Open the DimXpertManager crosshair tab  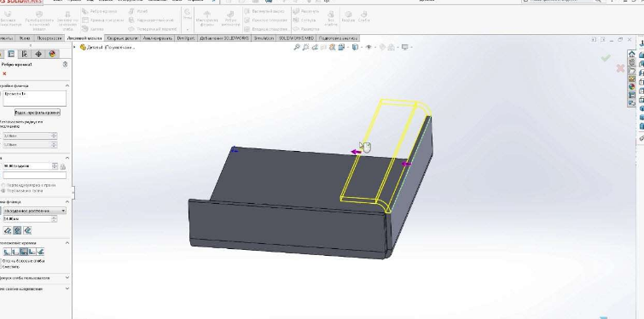(x=38, y=55)
